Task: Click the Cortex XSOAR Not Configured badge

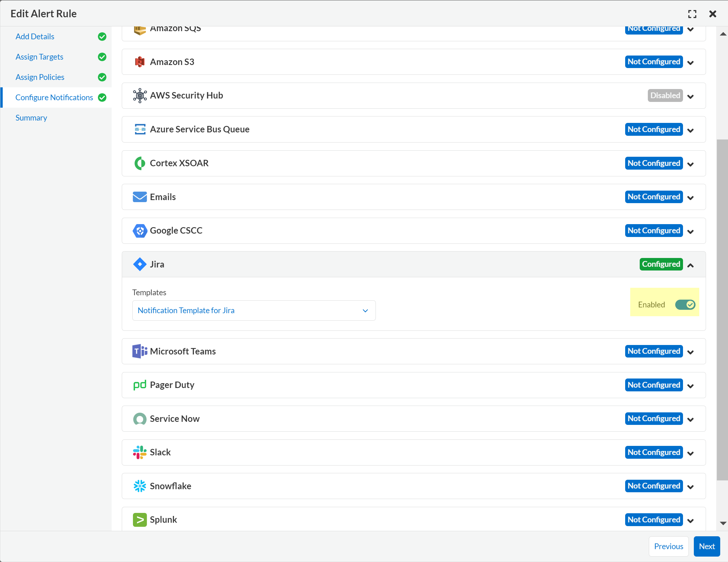Action: 654,163
